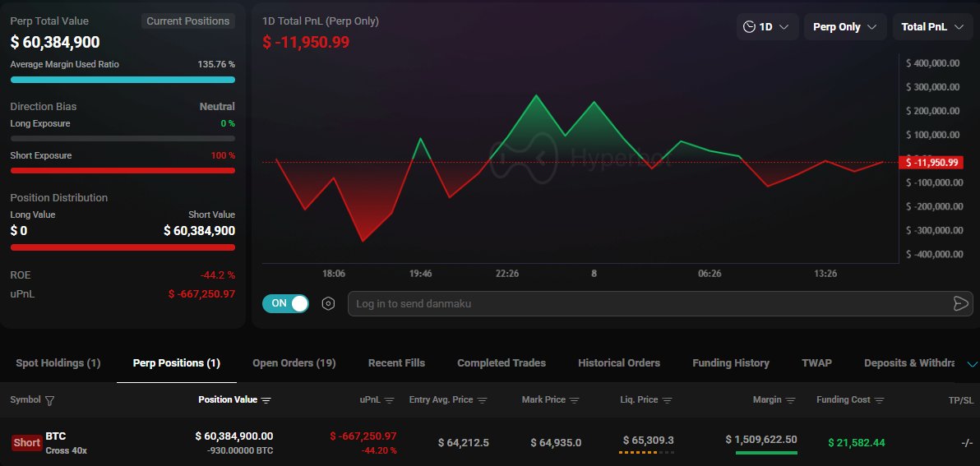Click the Short Exposure red bar

tap(122, 170)
